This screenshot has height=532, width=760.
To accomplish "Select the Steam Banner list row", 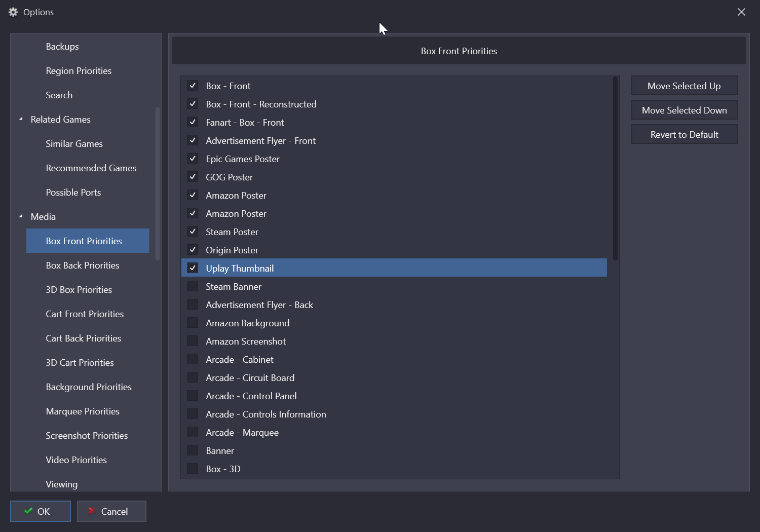I will click(x=394, y=286).
